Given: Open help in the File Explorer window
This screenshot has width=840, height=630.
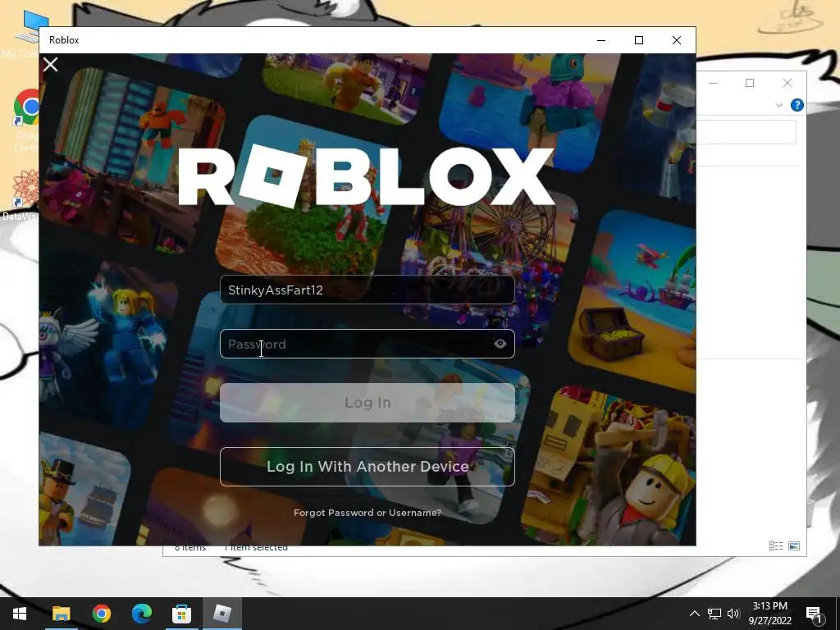Looking at the screenshot, I should pyautogui.click(x=797, y=105).
